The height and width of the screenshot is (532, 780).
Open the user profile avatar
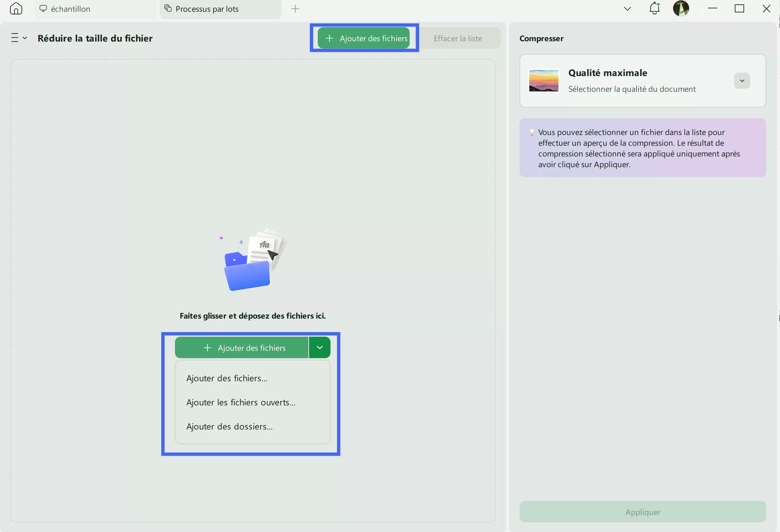coord(681,8)
